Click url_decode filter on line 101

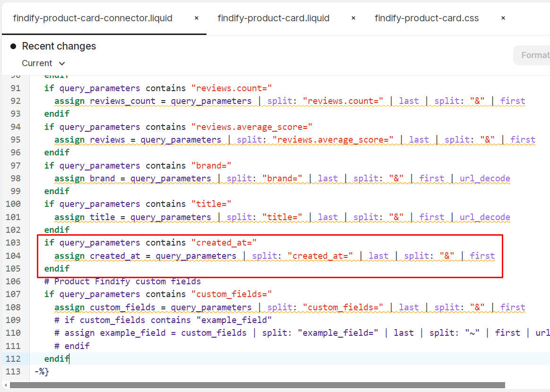pos(485,217)
